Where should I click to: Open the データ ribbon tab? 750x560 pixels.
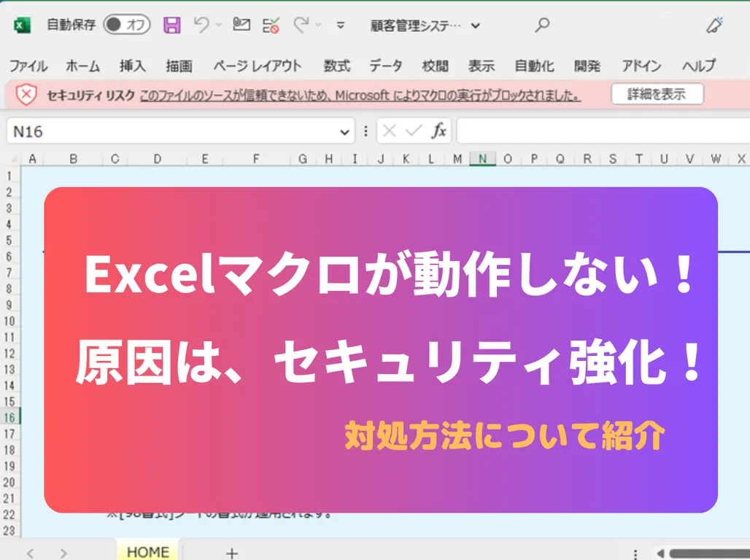385,66
